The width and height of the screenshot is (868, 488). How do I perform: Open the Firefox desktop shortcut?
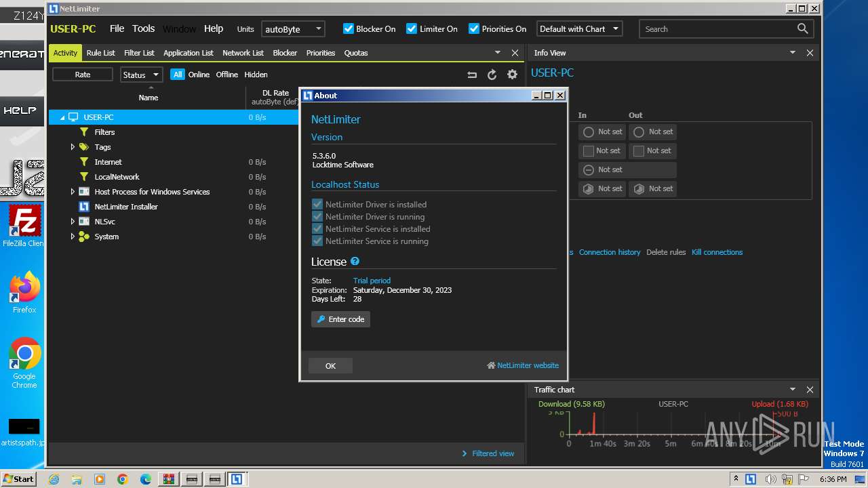click(x=24, y=292)
